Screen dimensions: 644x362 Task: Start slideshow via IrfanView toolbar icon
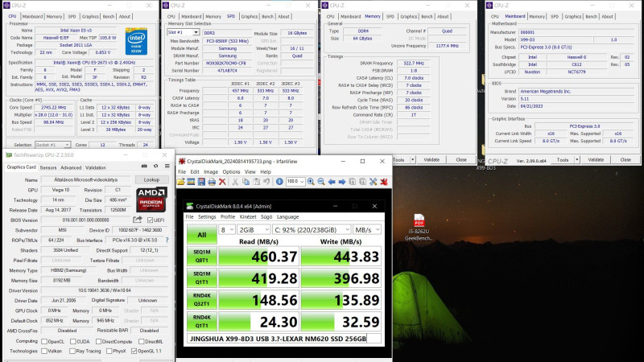pyautogui.click(x=191, y=182)
